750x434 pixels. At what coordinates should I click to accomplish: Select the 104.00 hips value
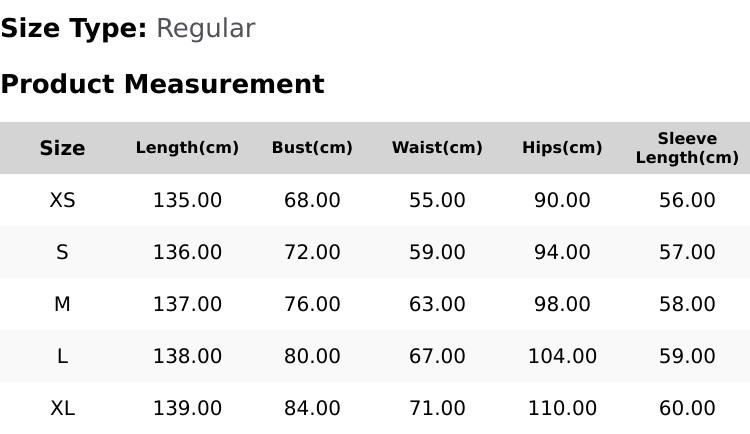point(562,356)
